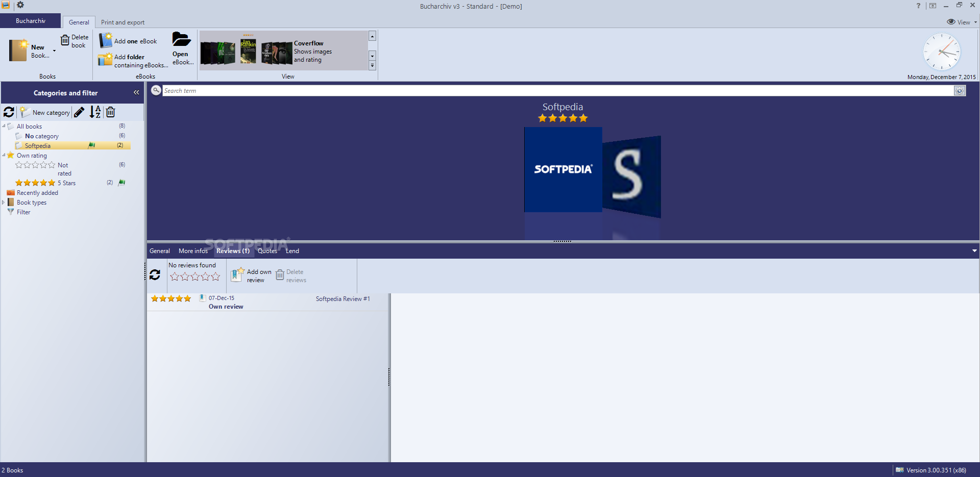Screen dimensions: 980x477
Task: Select the front Softpedia book cover
Action: 563,169
